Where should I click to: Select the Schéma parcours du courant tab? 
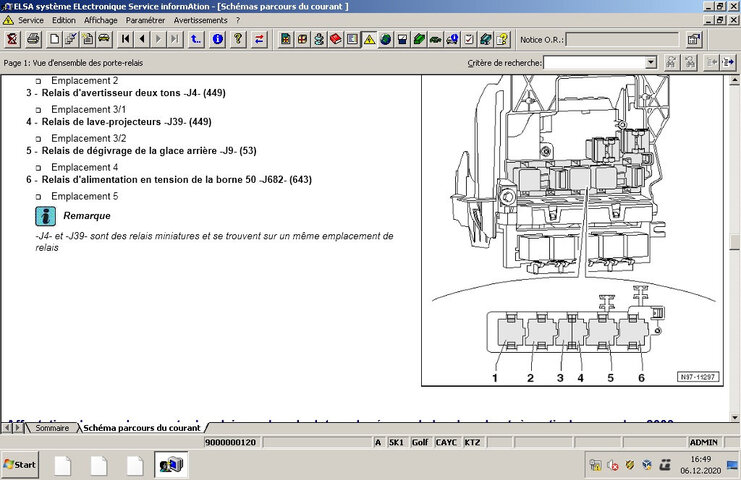[142, 428]
